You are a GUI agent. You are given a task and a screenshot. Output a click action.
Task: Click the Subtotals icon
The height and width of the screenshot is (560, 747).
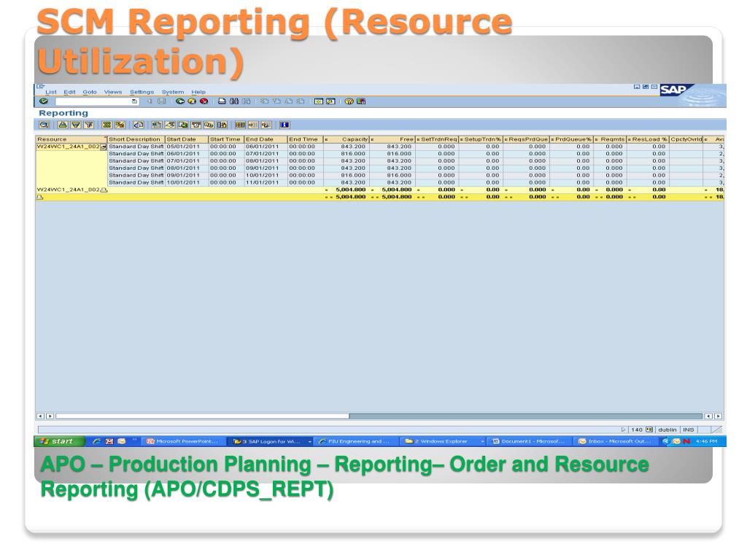120,125
